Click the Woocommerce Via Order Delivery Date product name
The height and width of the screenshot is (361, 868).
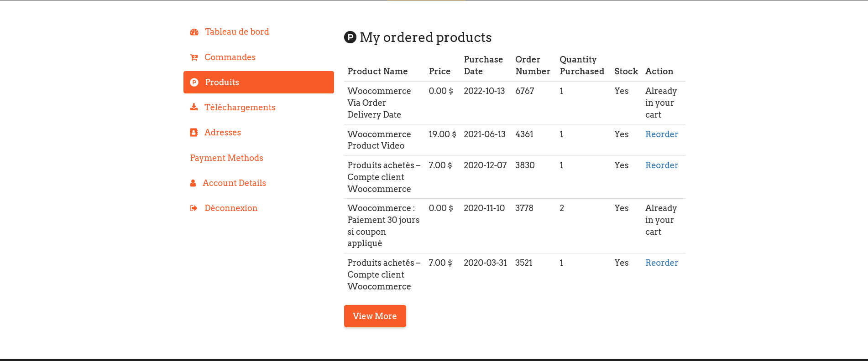(379, 103)
